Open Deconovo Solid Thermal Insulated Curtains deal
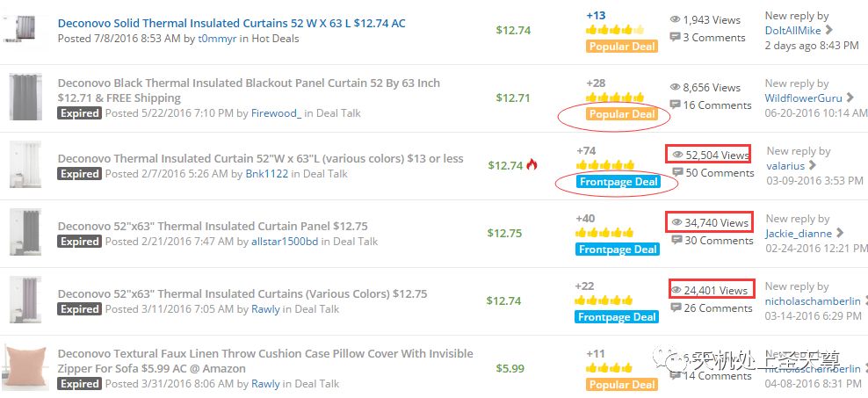 231,23
